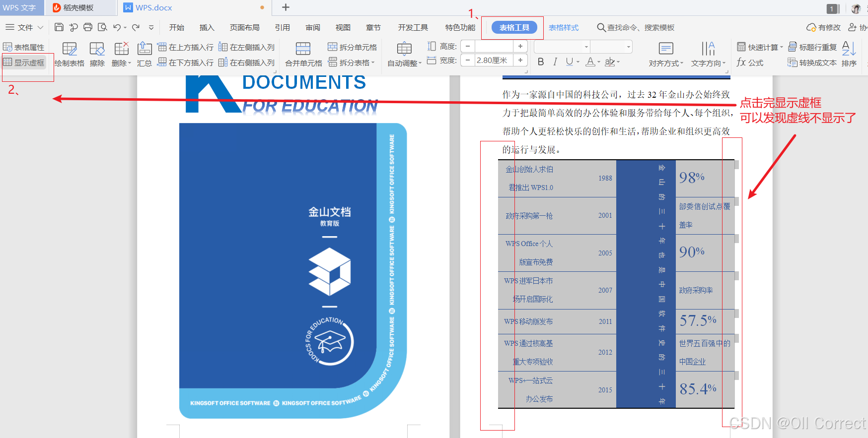Screen dimensions: 868x438
Task: Select the Draw Table tool (绘制表格)
Action: tap(70, 55)
